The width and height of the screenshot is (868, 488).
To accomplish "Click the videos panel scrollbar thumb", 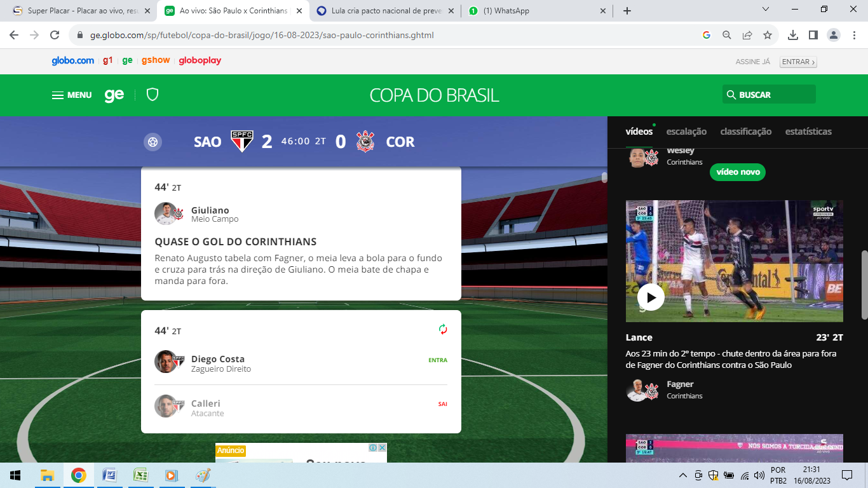I will click(864, 285).
